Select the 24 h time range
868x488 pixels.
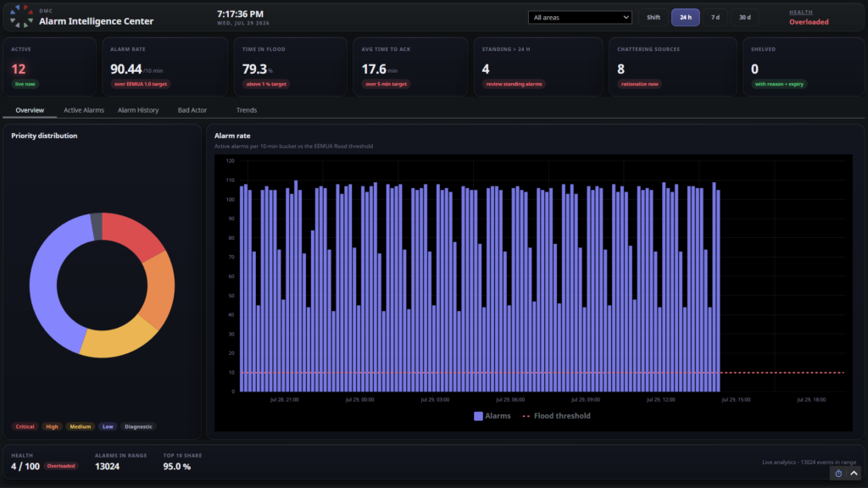685,17
